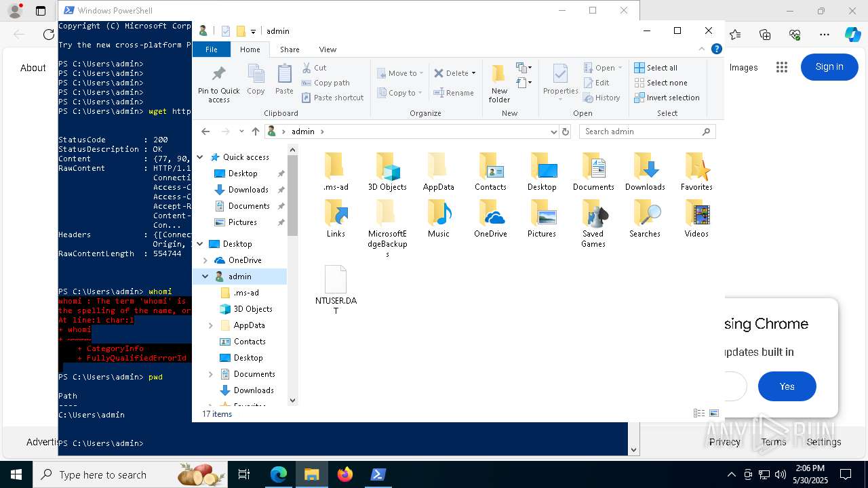Image resolution: width=868 pixels, height=488 pixels.
Task: Switch to Large icons view layout
Action: coord(713,413)
